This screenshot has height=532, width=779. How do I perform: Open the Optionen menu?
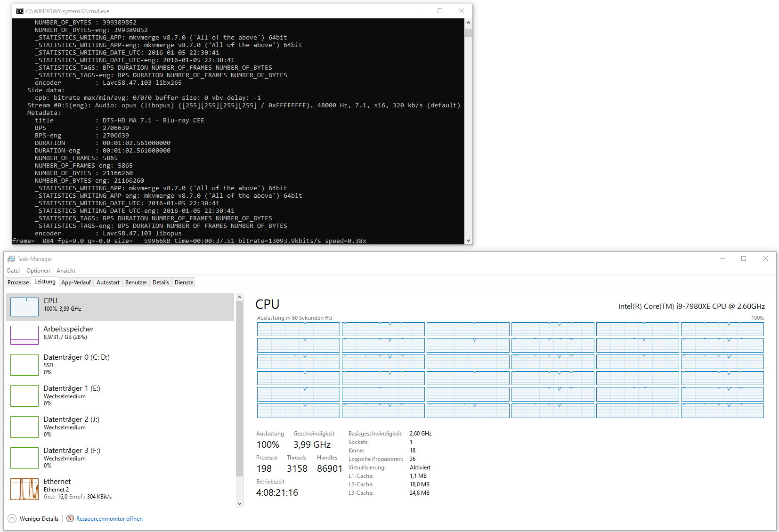38,271
